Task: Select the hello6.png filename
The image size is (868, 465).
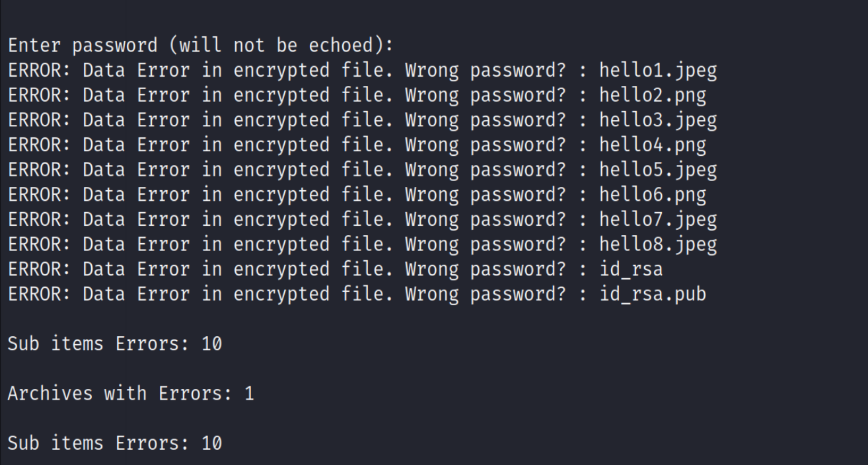Action: click(x=652, y=195)
